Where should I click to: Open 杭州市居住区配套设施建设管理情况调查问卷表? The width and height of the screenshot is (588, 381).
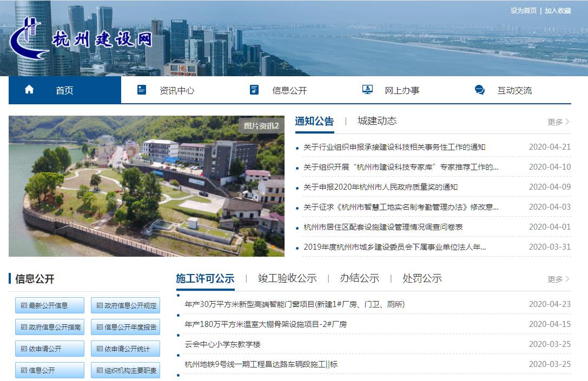coord(383,227)
